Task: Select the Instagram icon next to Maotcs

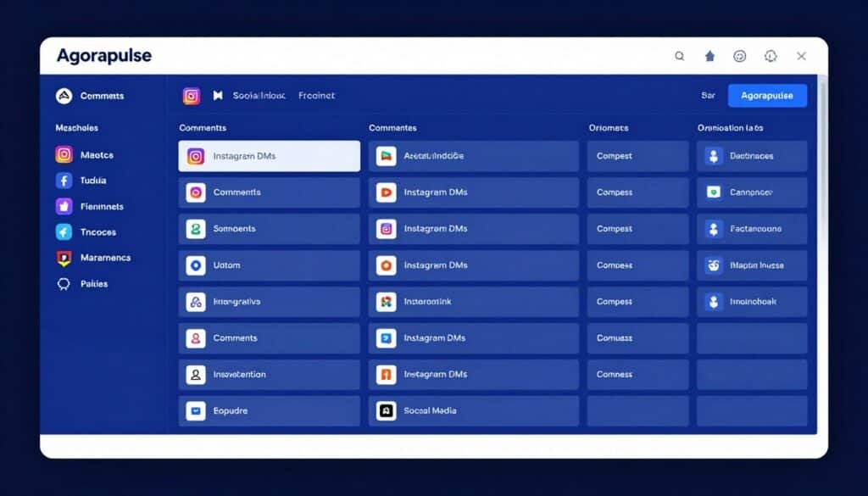Action: (x=64, y=154)
